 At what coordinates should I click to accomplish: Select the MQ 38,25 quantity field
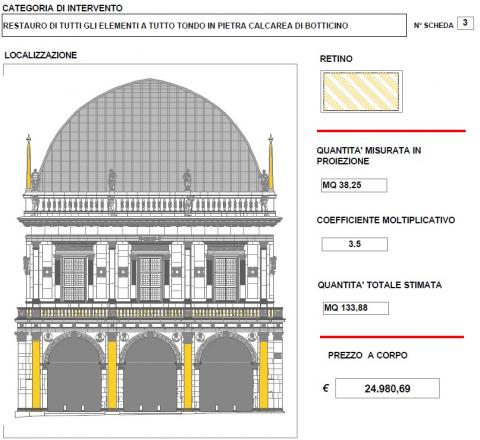point(354,185)
